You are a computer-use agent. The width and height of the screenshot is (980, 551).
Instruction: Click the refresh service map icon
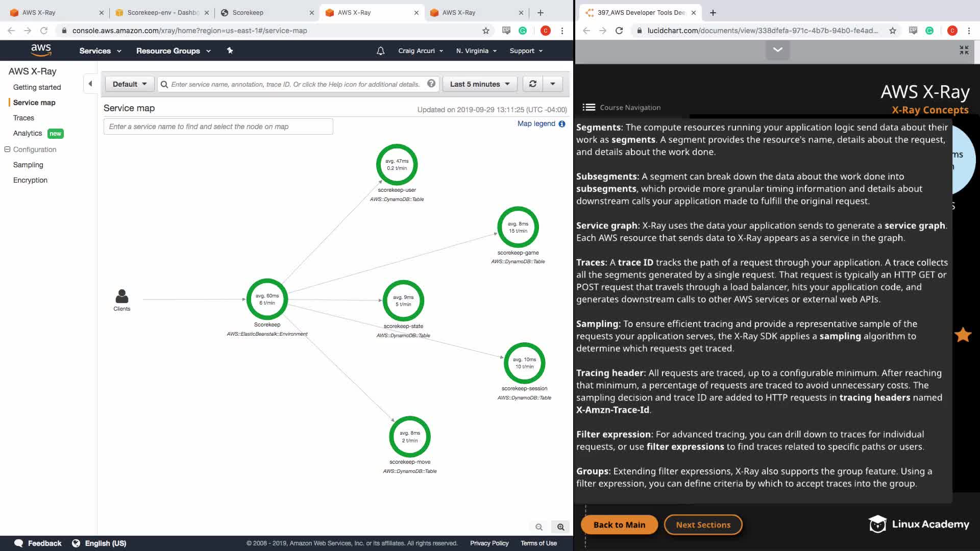532,84
